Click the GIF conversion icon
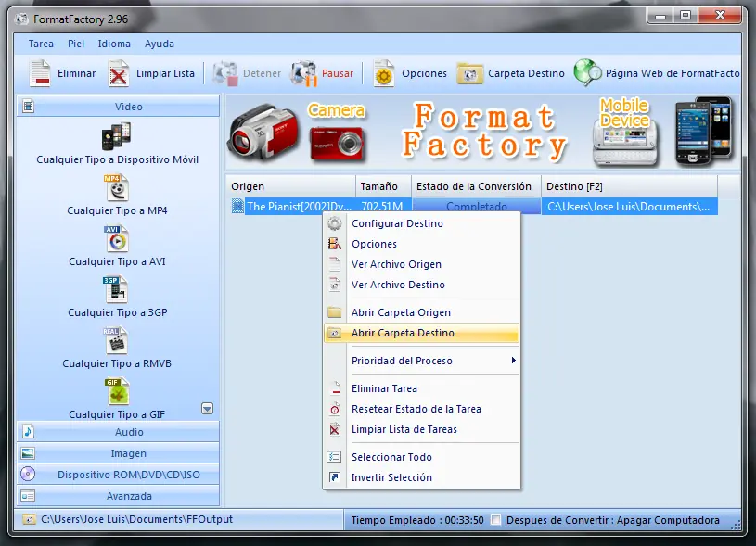Image resolution: width=756 pixels, height=546 pixels. [x=117, y=391]
